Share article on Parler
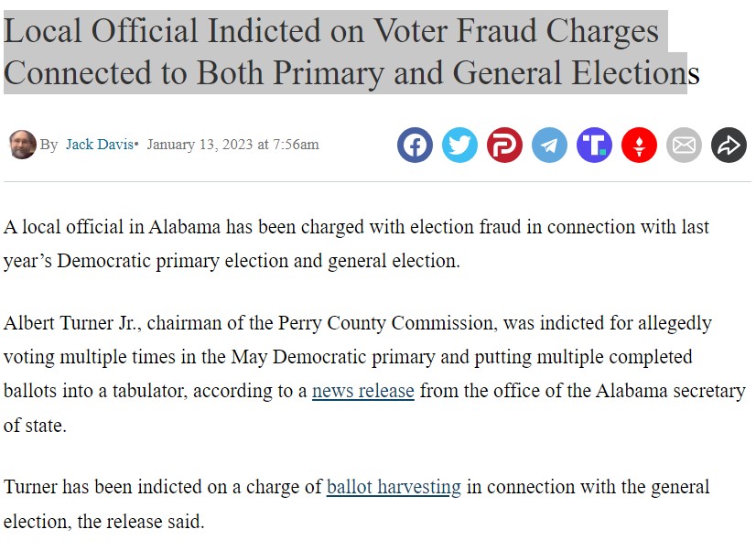The width and height of the screenshot is (756, 551). (x=504, y=145)
